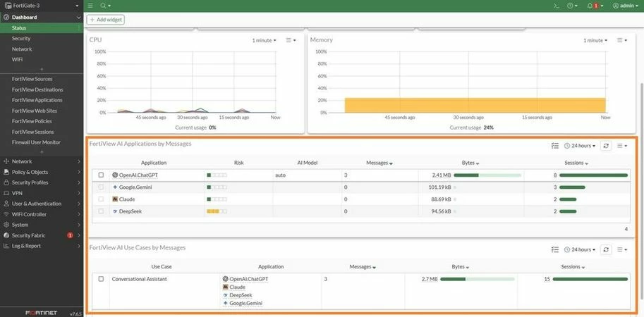The image size is (644, 317).
Task: Expand the Security Profiles menu
Action: tap(42, 182)
